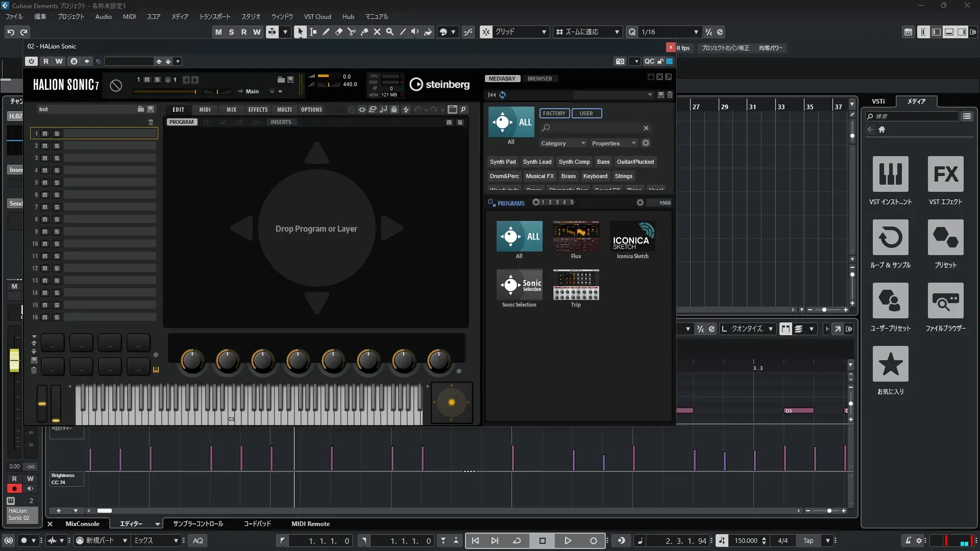
Task: Solo slot 2 in HALion Sonic
Action: point(57,146)
